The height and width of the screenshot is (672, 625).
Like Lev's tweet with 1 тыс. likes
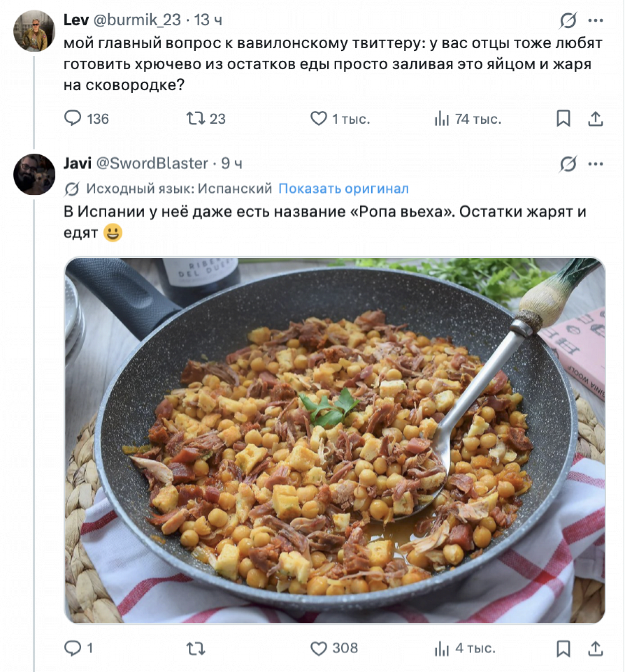point(319,118)
